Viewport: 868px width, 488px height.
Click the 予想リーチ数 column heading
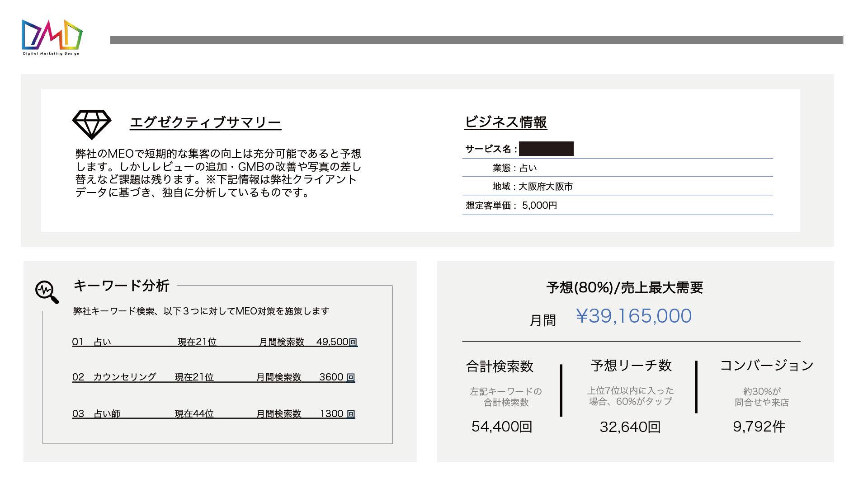[631, 365]
